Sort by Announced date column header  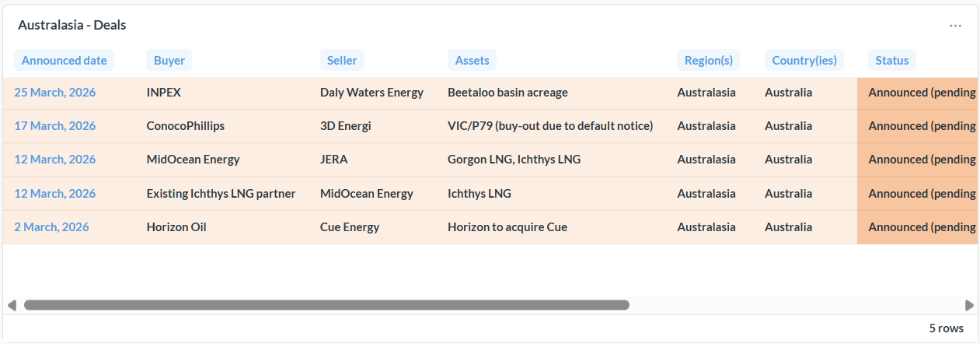[64, 60]
